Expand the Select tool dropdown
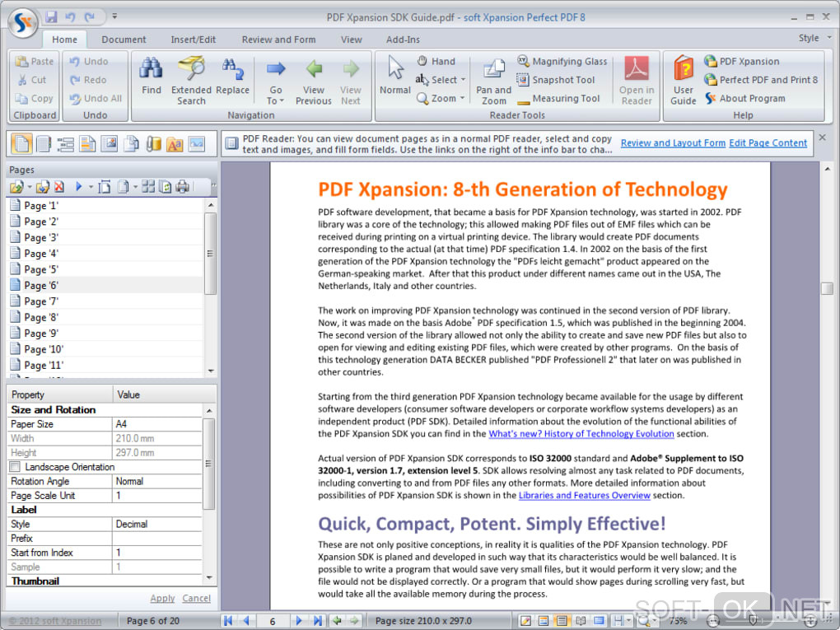Image resolution: width=840 pixels, height=630 pixels. pyautogui.click(x=463, y=80)
